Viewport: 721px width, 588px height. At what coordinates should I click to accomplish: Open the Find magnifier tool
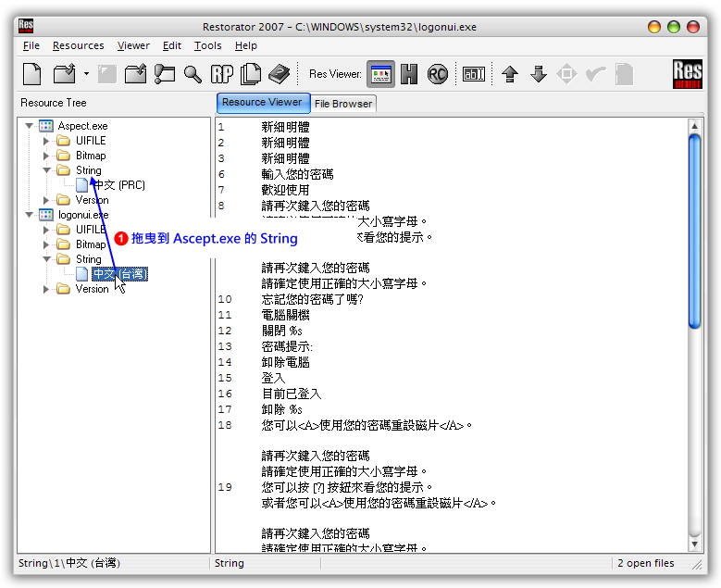tap(193, 74)
